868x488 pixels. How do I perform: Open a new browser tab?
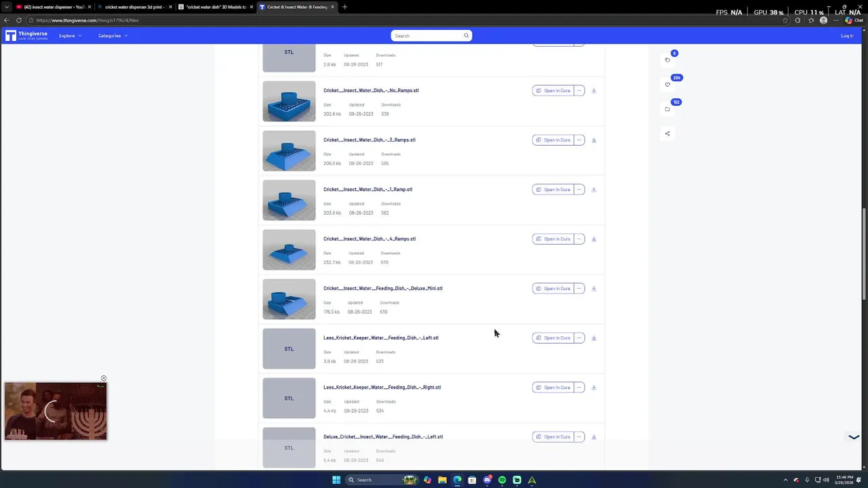(x=344, y=7)
